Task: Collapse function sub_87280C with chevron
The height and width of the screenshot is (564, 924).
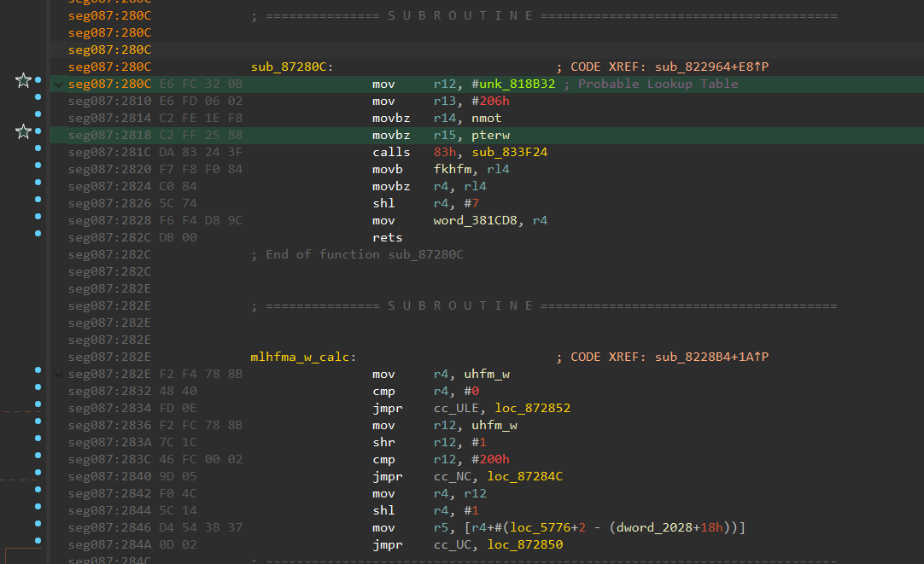Action: 58,84
